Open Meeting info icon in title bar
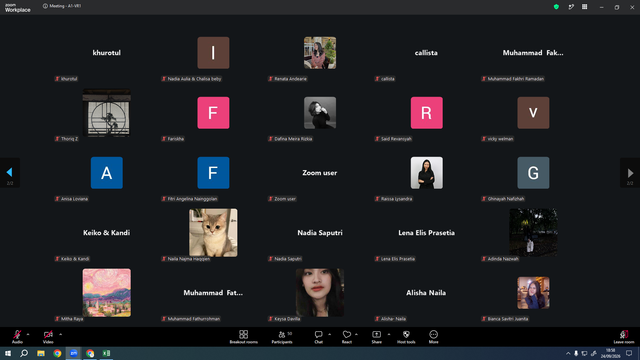 [x=45, y=6]
